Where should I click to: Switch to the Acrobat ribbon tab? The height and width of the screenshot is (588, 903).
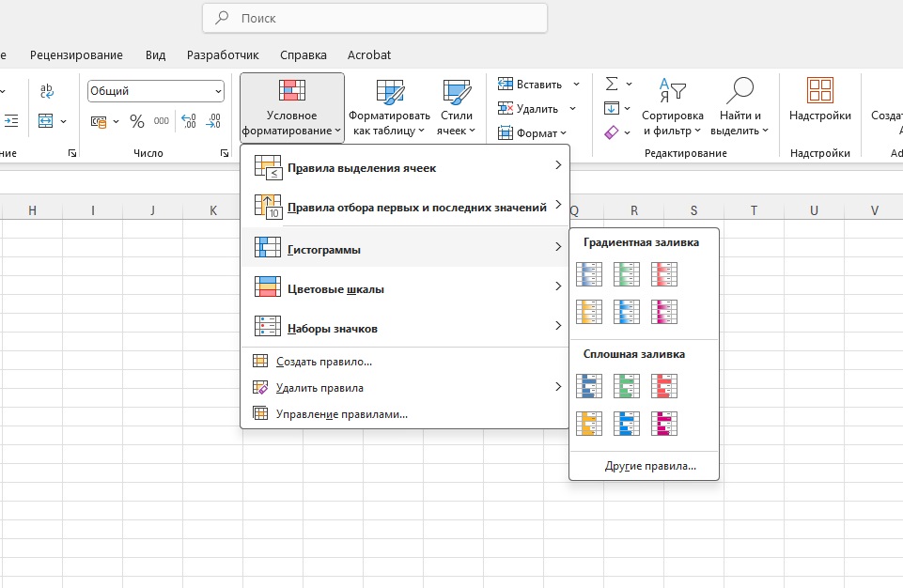(369, 54)
